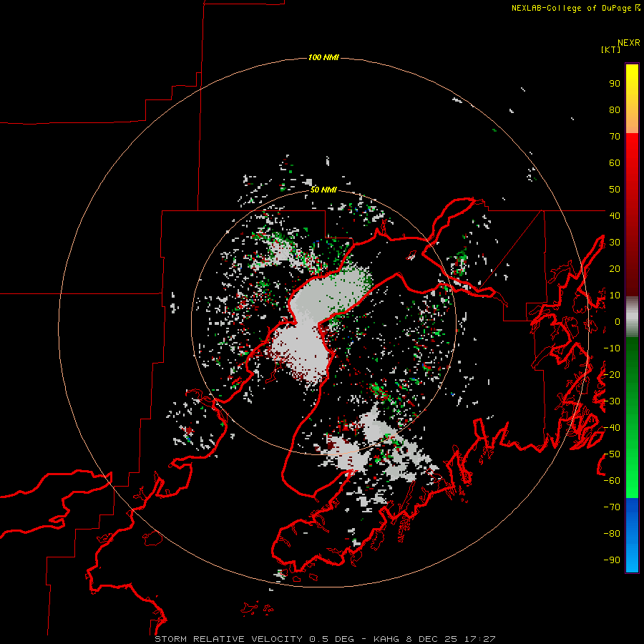Click the 50 value on velocity scale
This screenshot has width=644, height=644.
coord(615,190)
